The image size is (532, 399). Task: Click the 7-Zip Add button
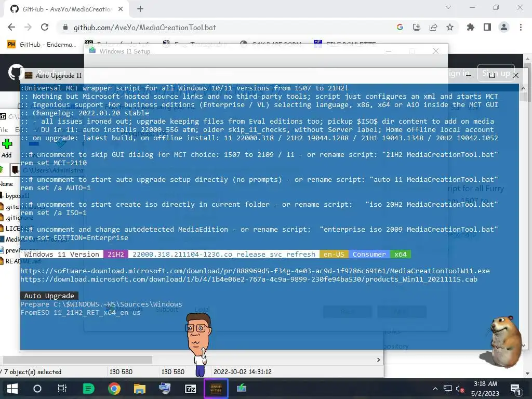point(7,149)
